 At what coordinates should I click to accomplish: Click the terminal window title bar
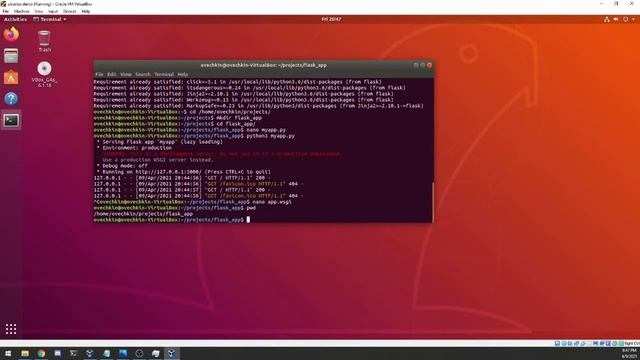click(263, 65)
